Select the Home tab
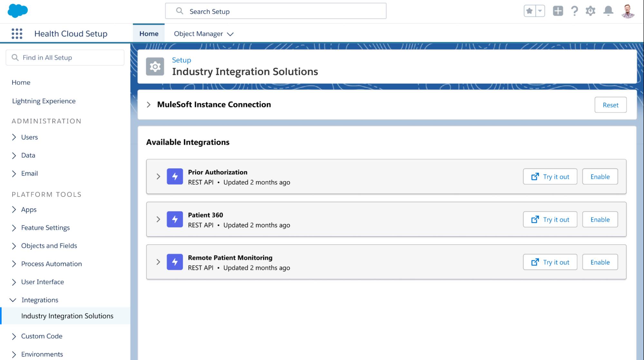Screen dimensions: 644x360 (149, 33)
